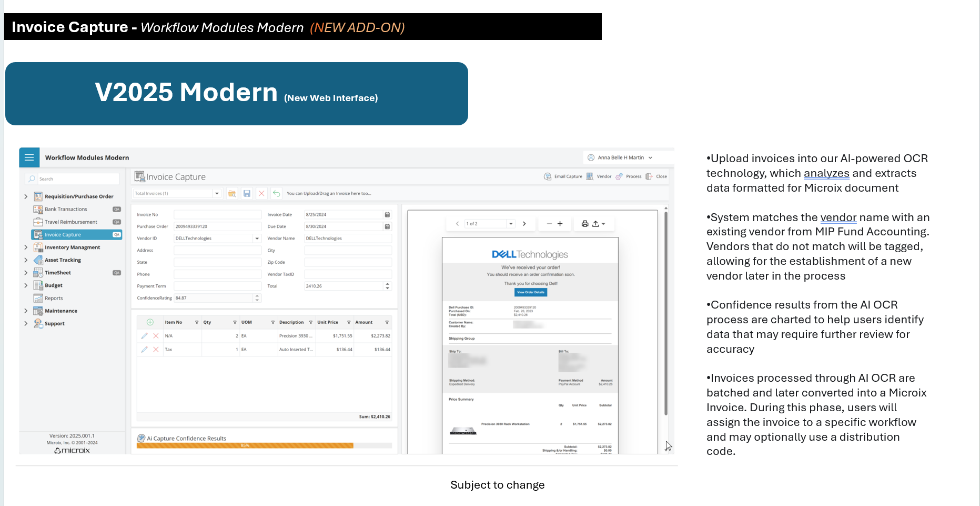Click the document viewer vertical scrollbar
The width and height of the screenshot is (980, 506).
click(x=666, y=313)
